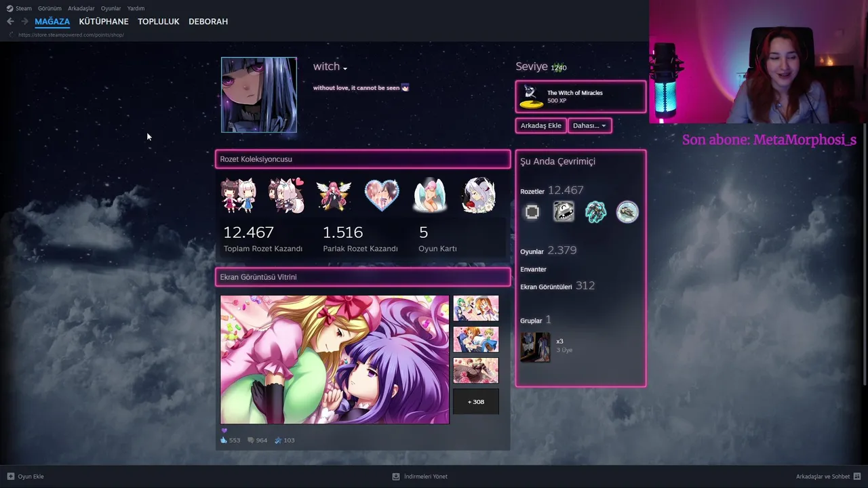Open the third small screenshot thumbnail
The height and width of the screenshot is (488, 868).
point(476,371)
